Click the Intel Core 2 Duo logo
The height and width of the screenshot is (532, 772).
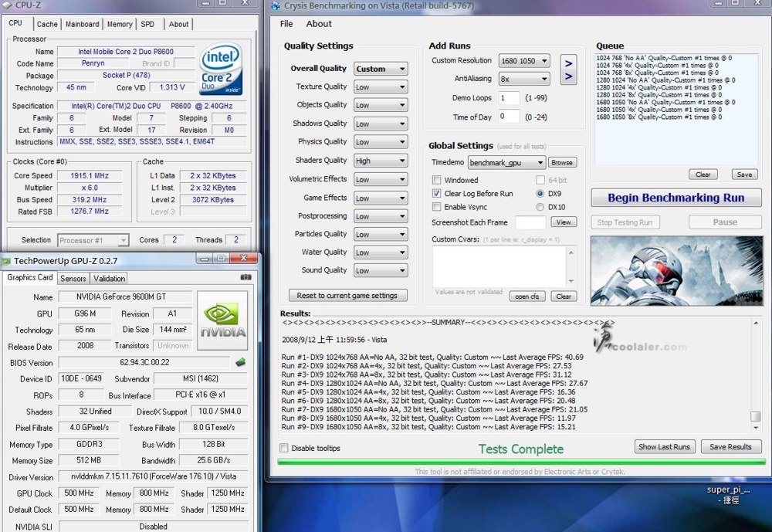222,69
